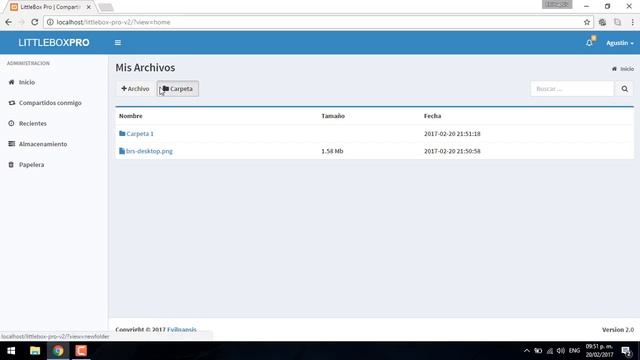Click the LITTLEBOXPRO logo
The height and width of the screenshot is (360, 640).
pos(54,42)
